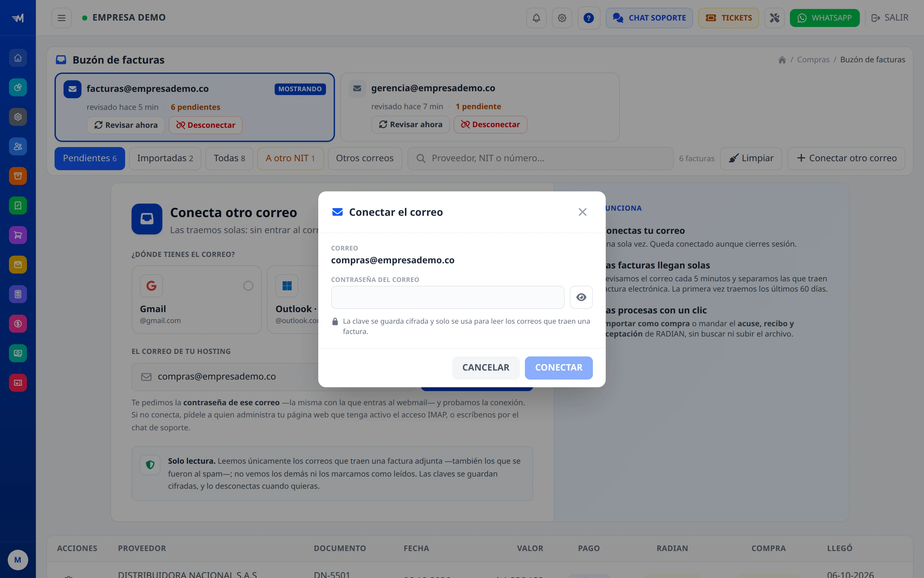Focus the Proveedor, NIT o número search field
This screenshot has height=578, width=924.
coord(540,158)
